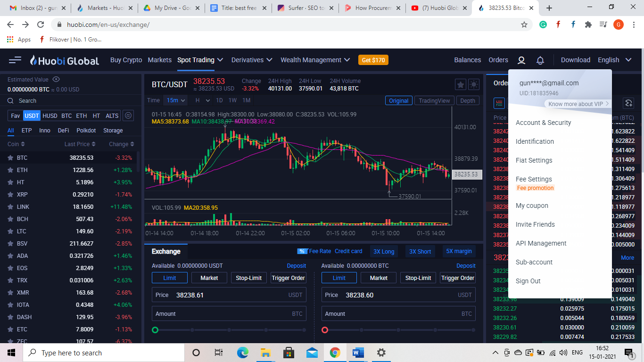Switch the theme with the sun icon above the chart
Screen dimensions: 644x362
pos(474,85)
